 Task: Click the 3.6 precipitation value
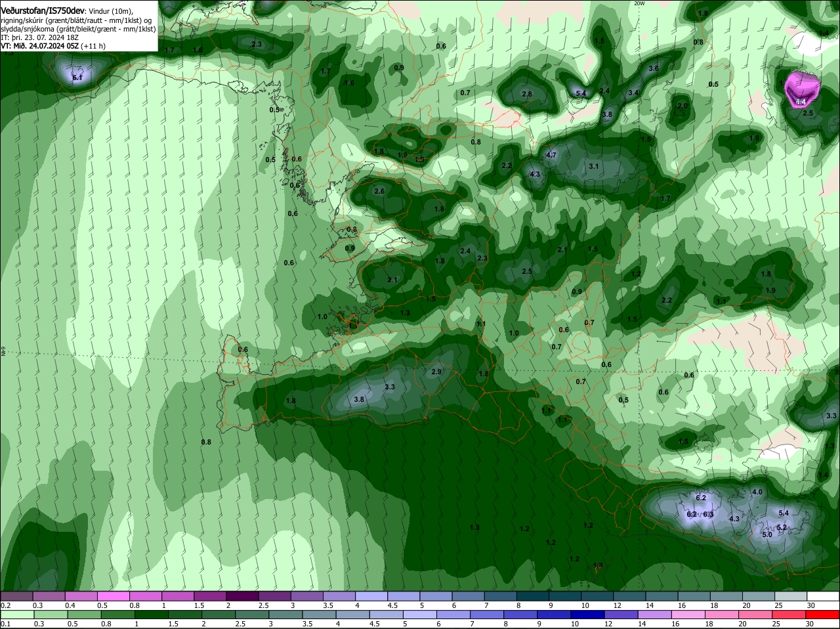tap(654, 68)
